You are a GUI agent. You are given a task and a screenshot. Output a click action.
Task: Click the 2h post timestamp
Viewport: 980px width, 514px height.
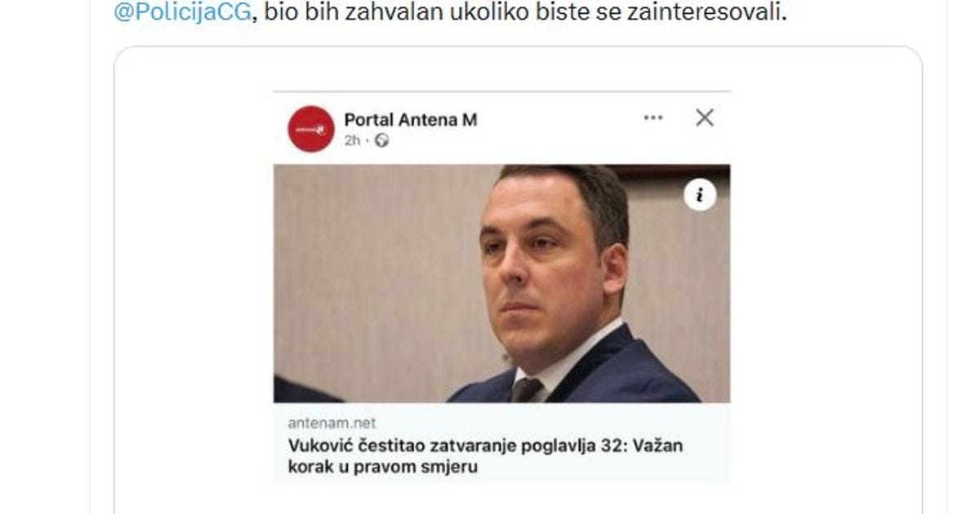[x=352, y=140]
